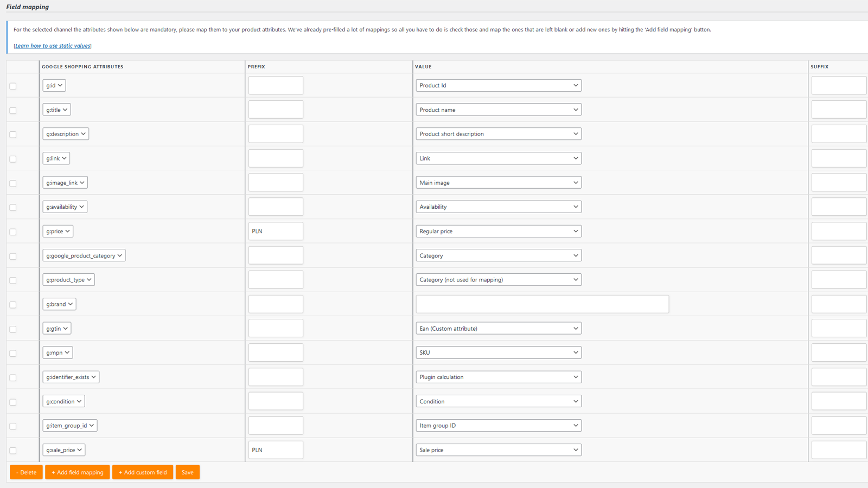Select the g:brand row checkbox
This screenshot has height=488, width=868.
point(13,305)
